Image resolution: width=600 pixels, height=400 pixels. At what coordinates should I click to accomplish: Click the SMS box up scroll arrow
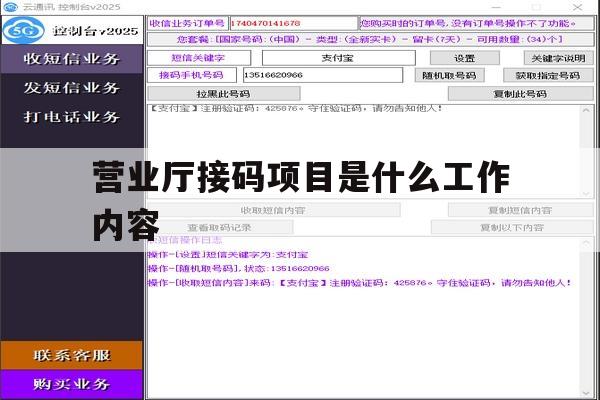(586, 111)
